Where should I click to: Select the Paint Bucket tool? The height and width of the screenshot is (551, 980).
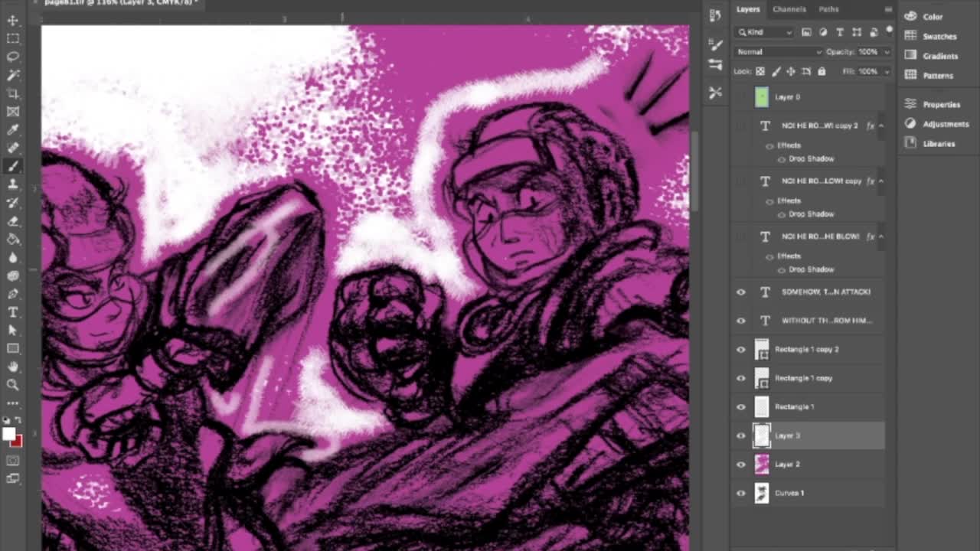(x=13, y=240)
